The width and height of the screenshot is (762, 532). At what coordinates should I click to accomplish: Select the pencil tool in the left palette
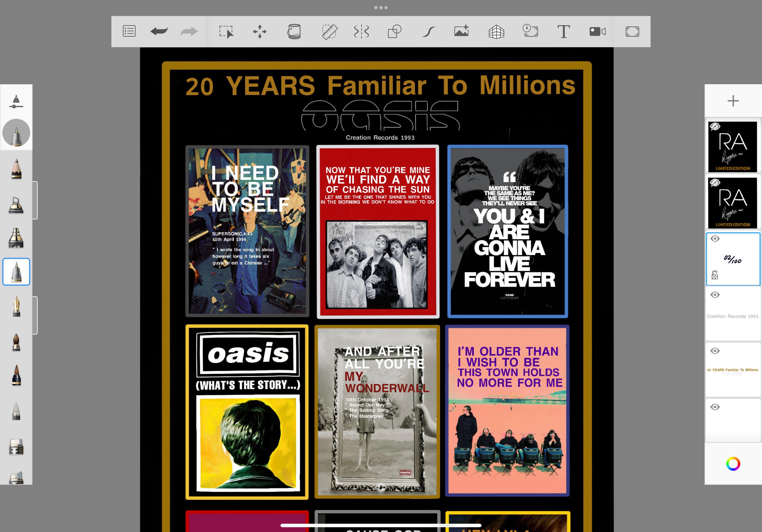click(x=16, y=170)
